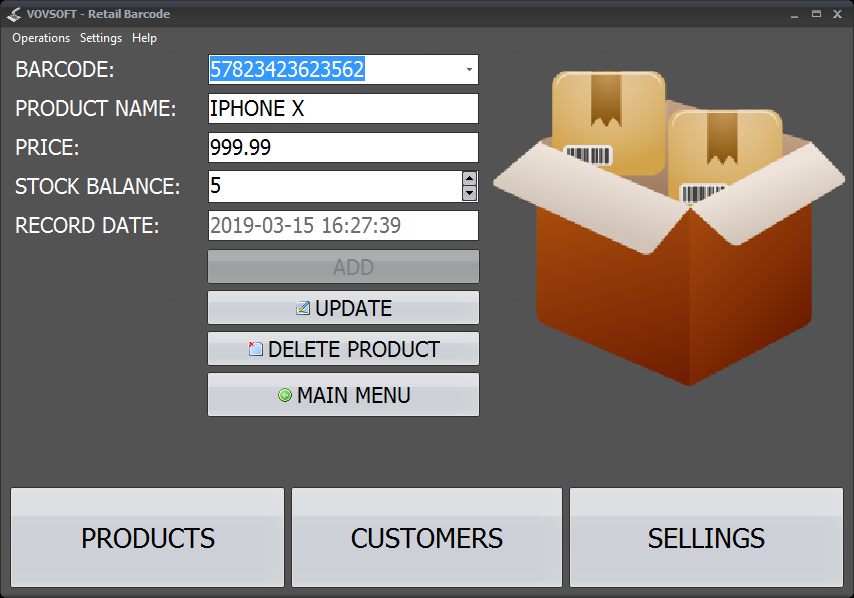Screen dimensions: 854x598
Task: Click inside the PRICE field
Action: tap(343, 147)
